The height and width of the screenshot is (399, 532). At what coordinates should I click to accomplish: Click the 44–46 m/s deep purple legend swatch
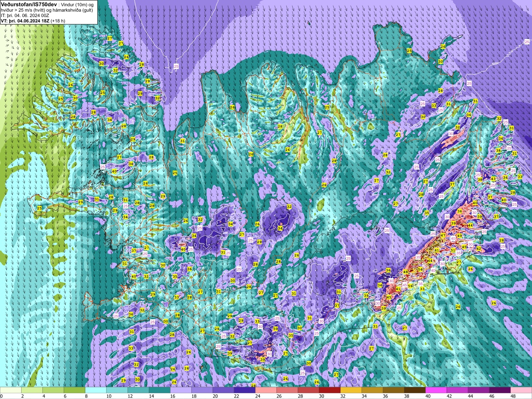click(x=478, y=390)
